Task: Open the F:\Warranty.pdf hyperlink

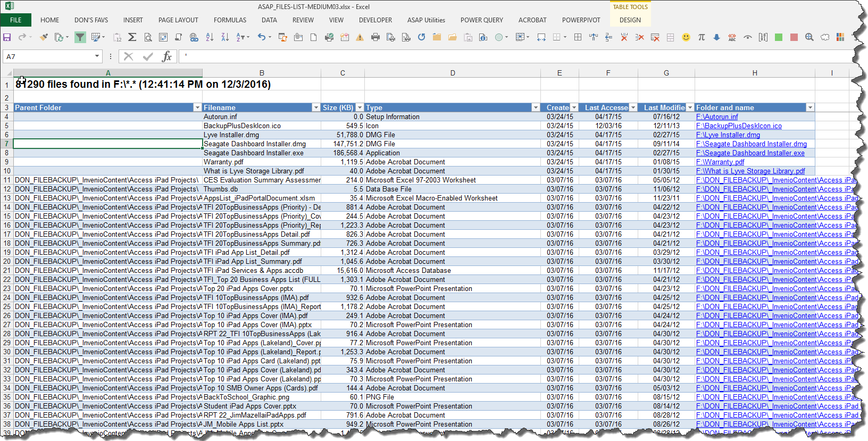Action: 720,162
